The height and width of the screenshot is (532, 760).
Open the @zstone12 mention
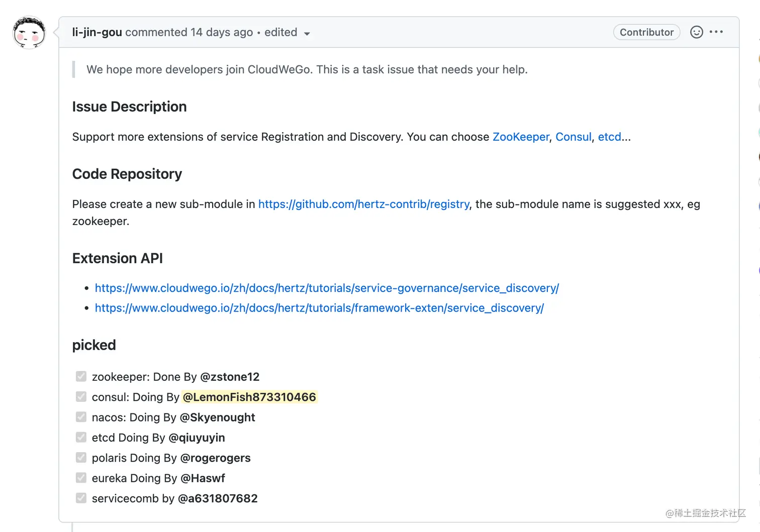point(230,377)
